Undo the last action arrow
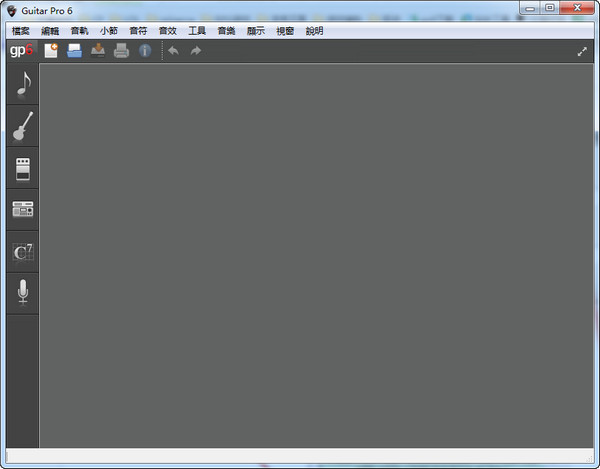The width and height of the screenshot is (600, 469). pyautogui.click(x=173, y=50)
